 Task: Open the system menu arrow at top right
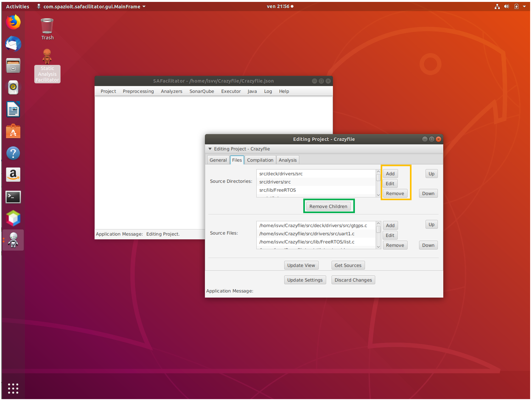tap(524, 7)
